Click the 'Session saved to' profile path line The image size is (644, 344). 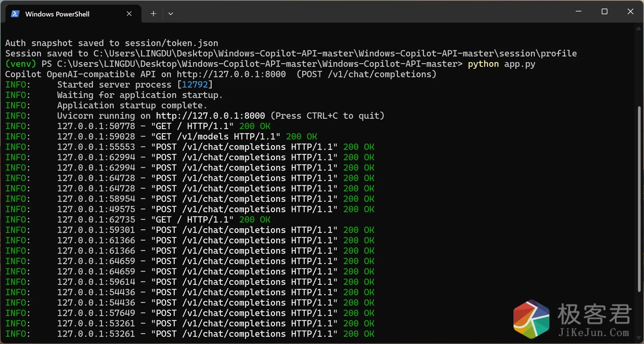tap(291, 54)
